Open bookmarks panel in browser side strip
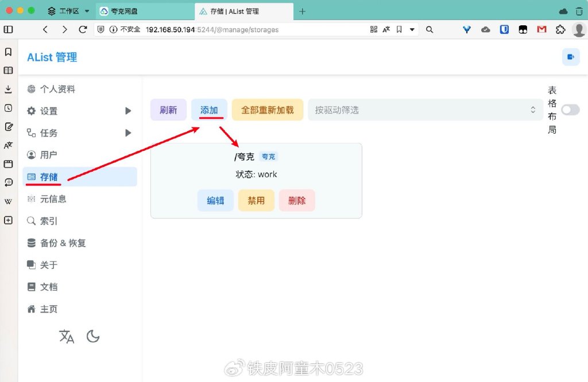This screenshot has width=588, height=382. (x=8, y=52)
